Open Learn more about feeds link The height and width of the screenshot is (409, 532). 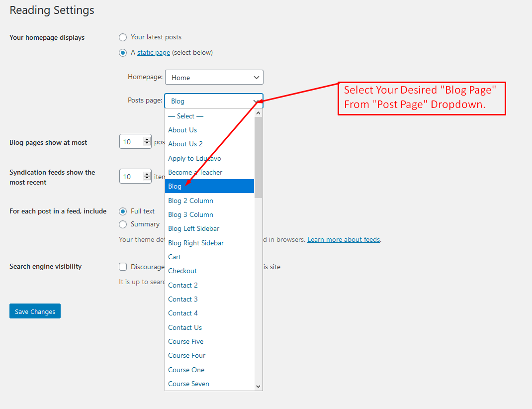pos(344,240)
